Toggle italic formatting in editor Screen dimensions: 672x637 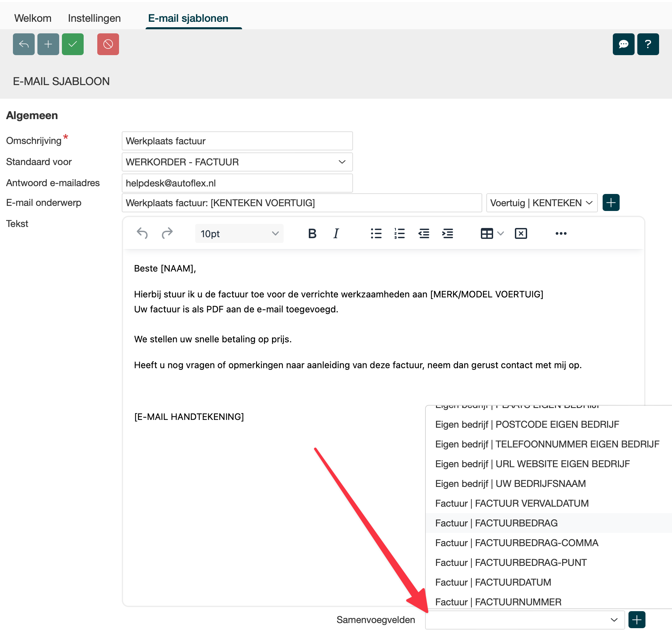(336, 233)
